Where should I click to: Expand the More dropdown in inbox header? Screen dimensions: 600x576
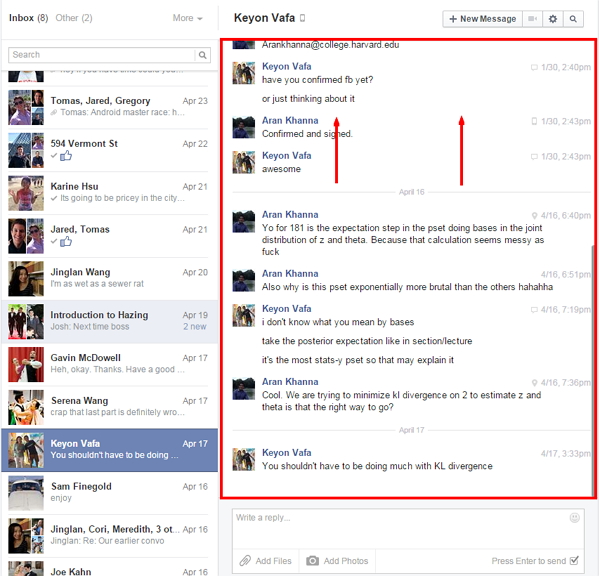(x=187, y=18)
